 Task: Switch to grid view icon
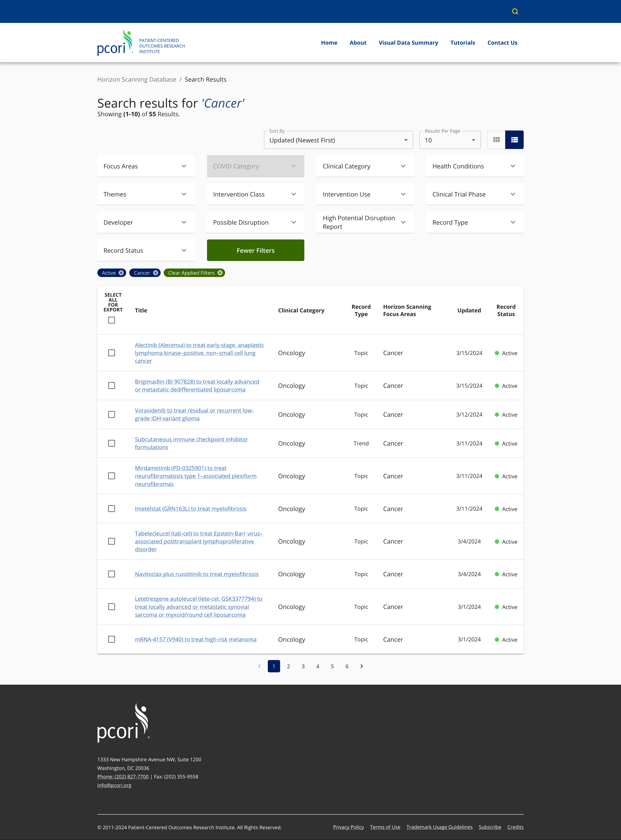coord(496,140)
